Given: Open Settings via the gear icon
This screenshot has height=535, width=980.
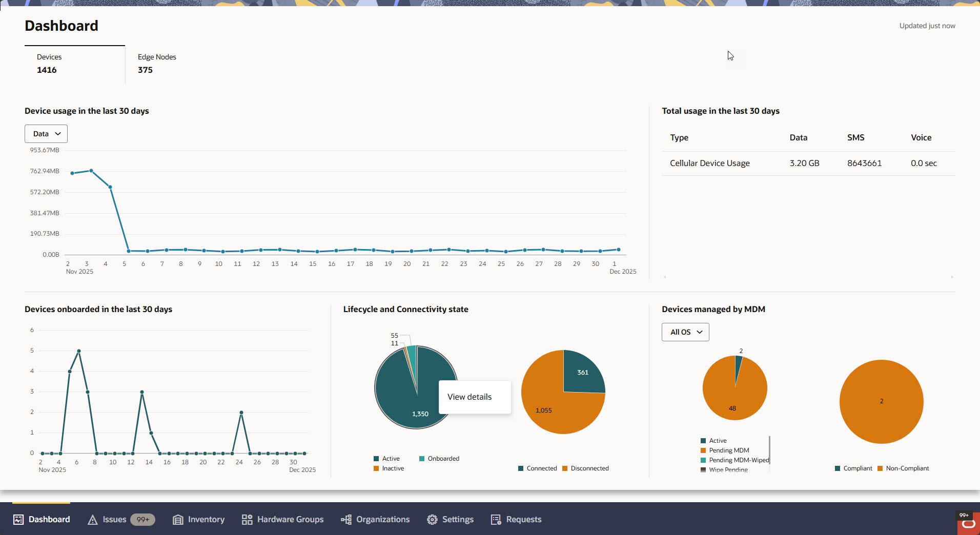Looking at the screenshot, I should (432, 519).
